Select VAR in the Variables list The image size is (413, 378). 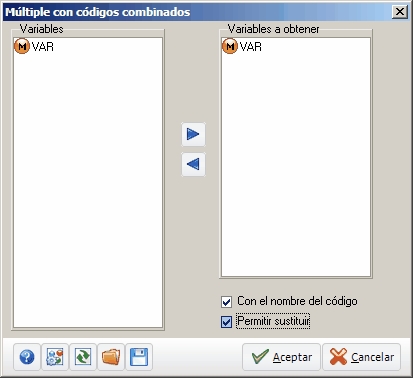coord(34,46)
